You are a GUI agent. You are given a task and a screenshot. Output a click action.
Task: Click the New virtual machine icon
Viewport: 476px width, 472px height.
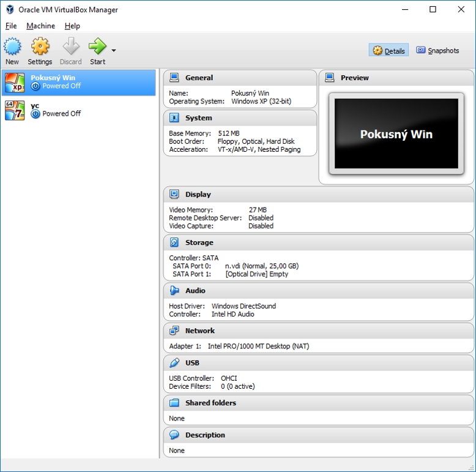12,47
